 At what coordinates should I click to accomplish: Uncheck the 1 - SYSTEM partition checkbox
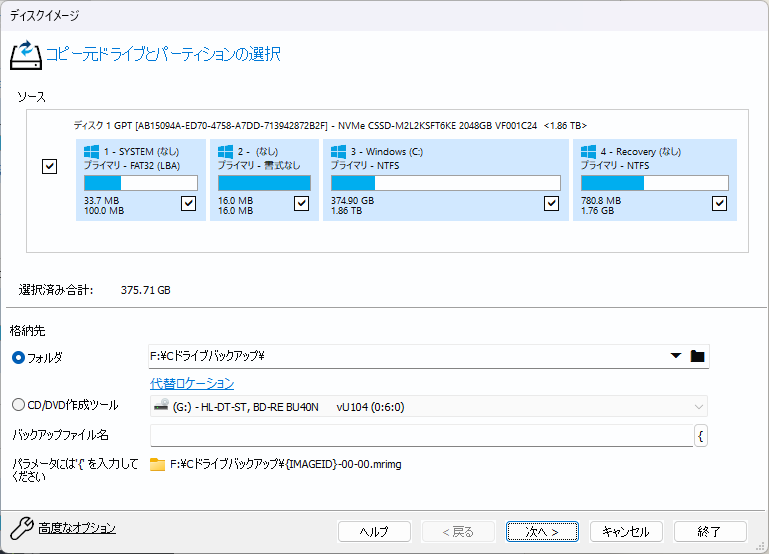pyautogui.click(x=188, y=204)
